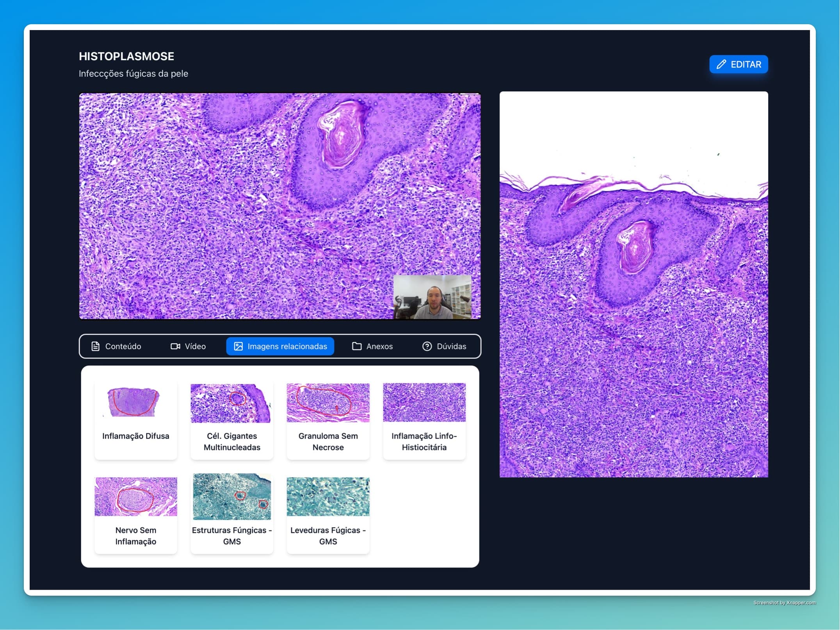Click the folder icon beside Anexos

(x=357, y=346)
